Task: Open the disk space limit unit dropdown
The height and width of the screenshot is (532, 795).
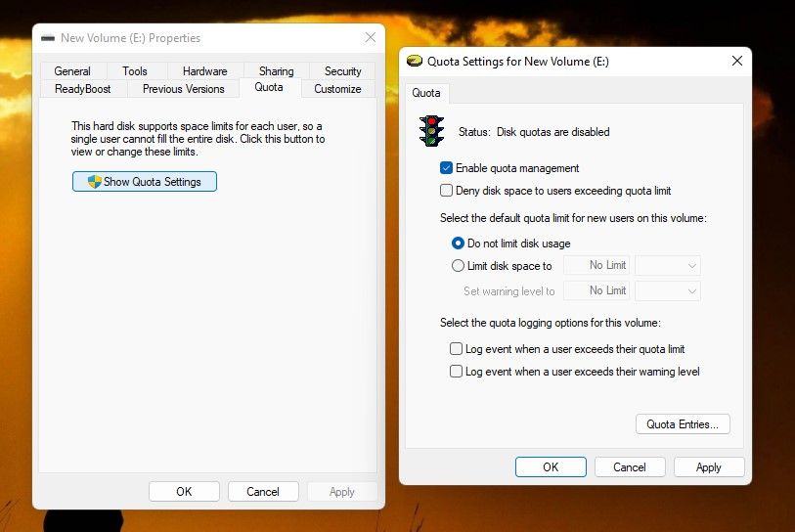Action: pyautogui.click(x=668, y=266)
